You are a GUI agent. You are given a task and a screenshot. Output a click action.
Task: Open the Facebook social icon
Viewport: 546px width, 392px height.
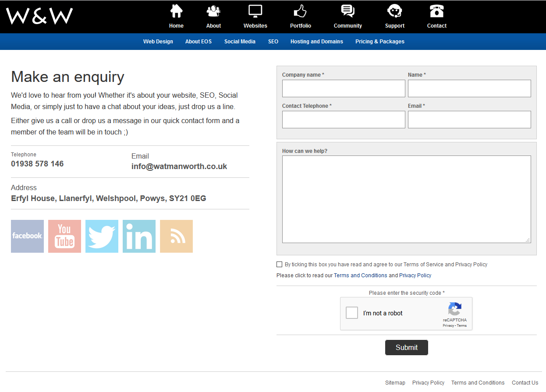coord(27,236)
